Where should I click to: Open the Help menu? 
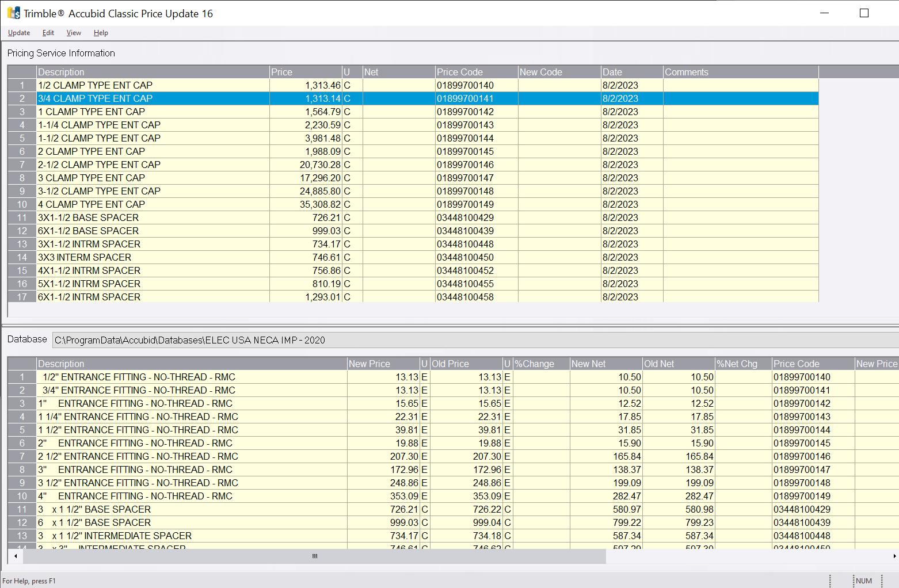[101, 33]
